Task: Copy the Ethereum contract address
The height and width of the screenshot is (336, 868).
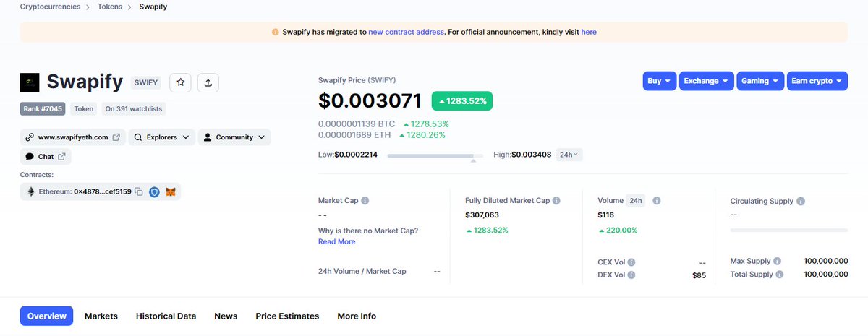Action: 139,191
